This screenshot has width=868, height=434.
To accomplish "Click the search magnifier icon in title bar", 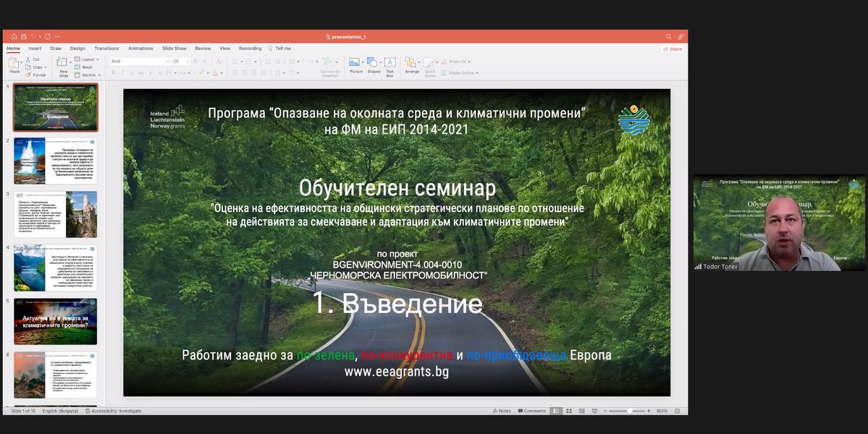I will 669,36.
